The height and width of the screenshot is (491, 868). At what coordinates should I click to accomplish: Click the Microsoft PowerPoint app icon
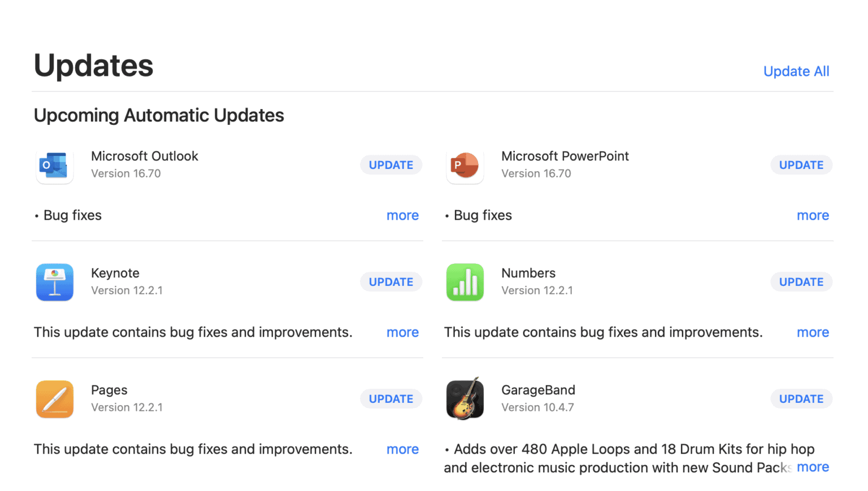click(x=465, y=166)
